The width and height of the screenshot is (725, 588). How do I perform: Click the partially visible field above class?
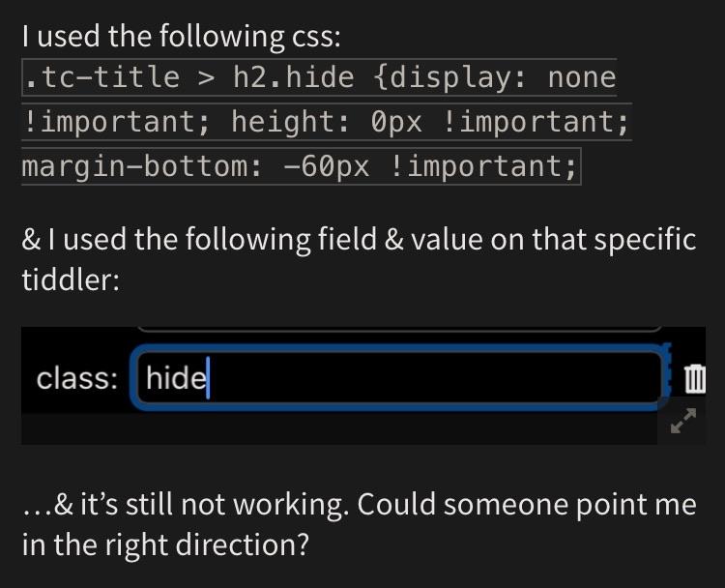click(400, 329)
